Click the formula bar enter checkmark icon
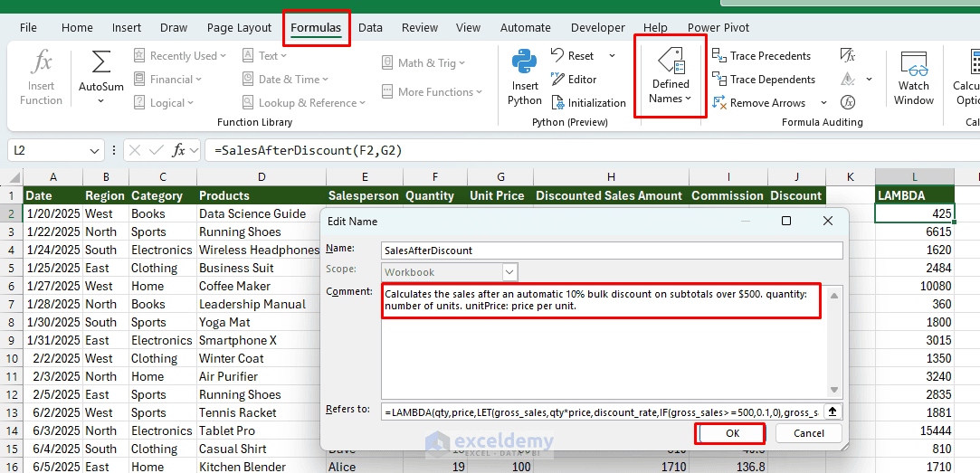The image size is (980, 473). tap(157, 151)
